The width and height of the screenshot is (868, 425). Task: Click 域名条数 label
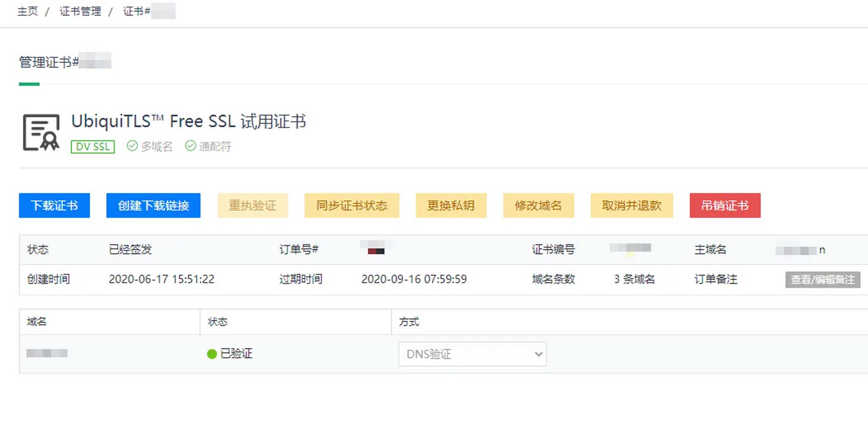pyautogui.click(x=553, y=279)
